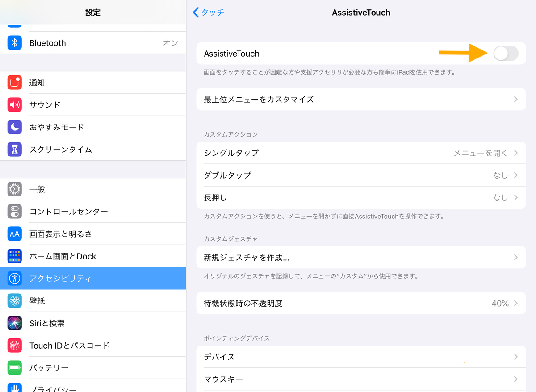Open Siriと検索 label
The width and height of the screenshot is (536, 392).
click(x=47, y=323)
